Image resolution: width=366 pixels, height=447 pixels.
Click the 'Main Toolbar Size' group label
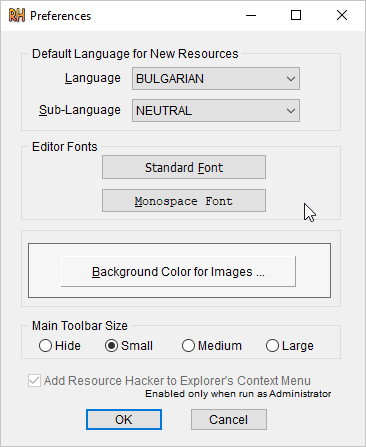coord(80,326)
